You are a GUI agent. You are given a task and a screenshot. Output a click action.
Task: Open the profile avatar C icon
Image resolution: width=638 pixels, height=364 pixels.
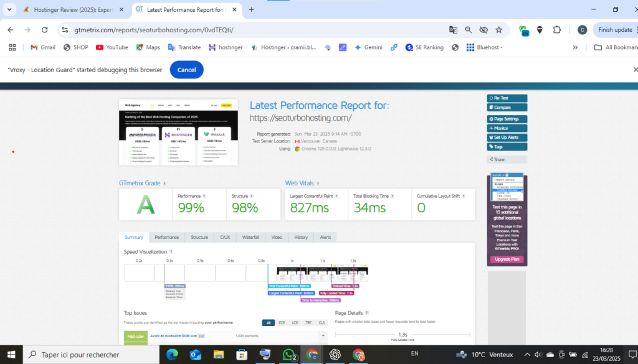[x=583, y=30]
